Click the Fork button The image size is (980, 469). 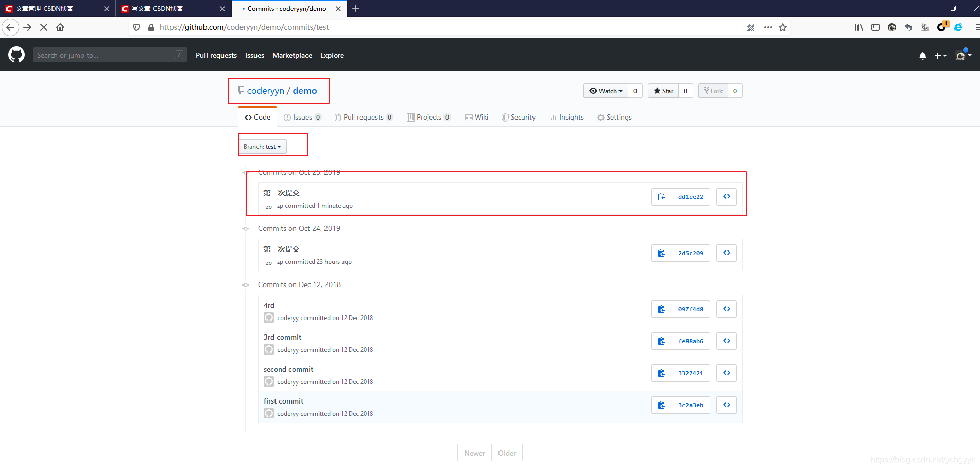(x=713, y=91)
